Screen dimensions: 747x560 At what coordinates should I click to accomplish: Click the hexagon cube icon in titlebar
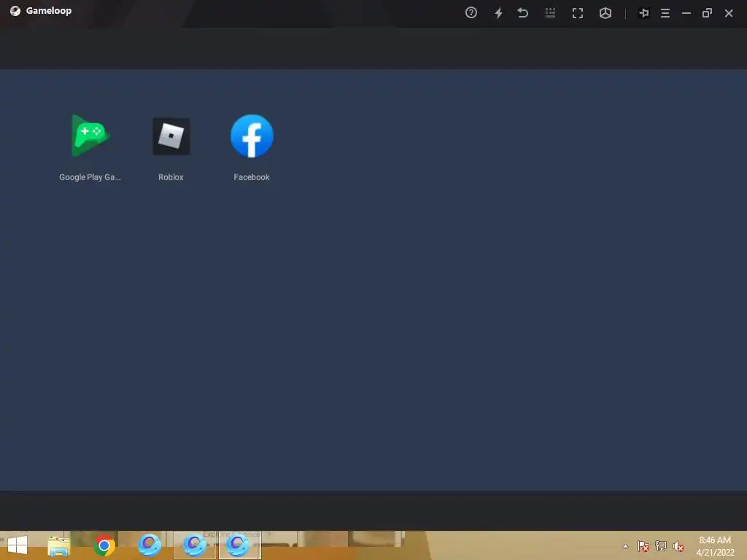[605, 13]
